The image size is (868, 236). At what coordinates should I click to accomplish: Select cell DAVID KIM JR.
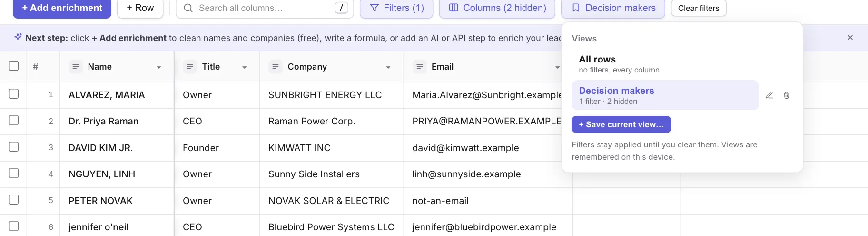pyautogui.click(x=117, y=148)
